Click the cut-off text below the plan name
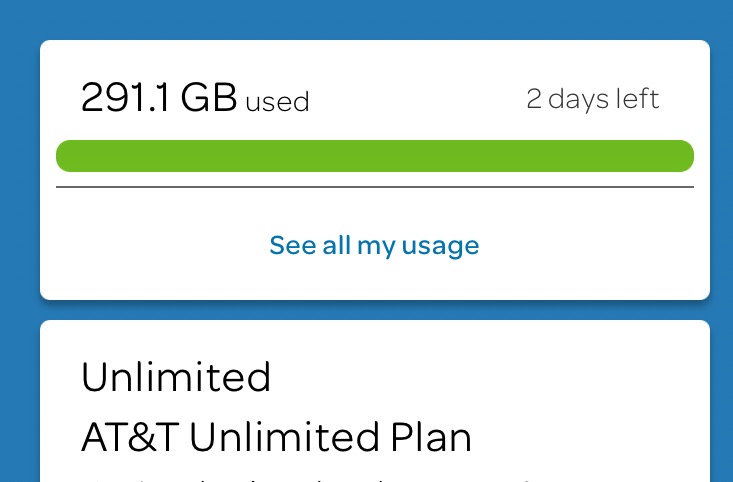This screenshot has height=482, width=733. pos(300,478)
